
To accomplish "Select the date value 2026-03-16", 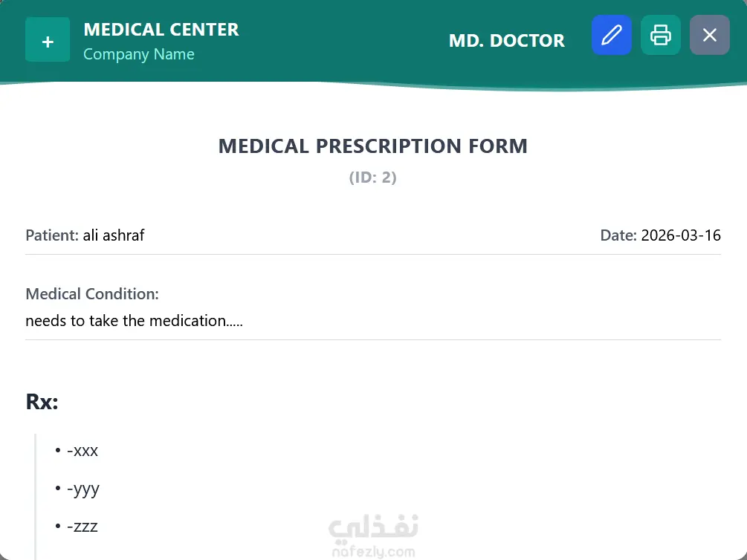I will 681,235.
